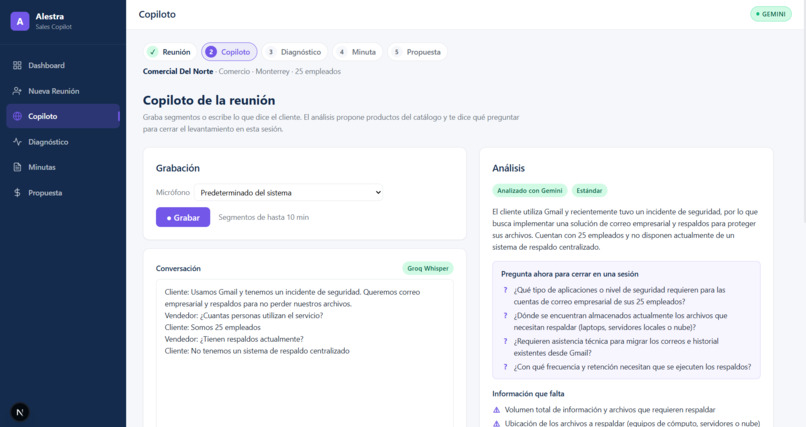Click inside the Conversación text area

pos(305,355)
